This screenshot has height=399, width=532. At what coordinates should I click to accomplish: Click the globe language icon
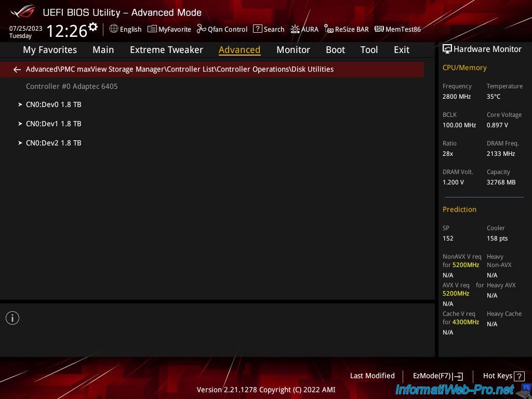coord(114,29)
